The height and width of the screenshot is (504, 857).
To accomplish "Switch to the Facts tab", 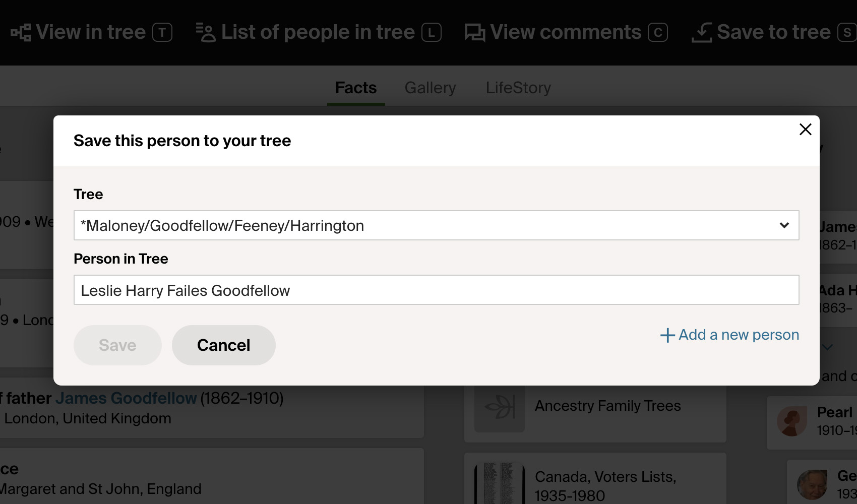I will 356,88.
